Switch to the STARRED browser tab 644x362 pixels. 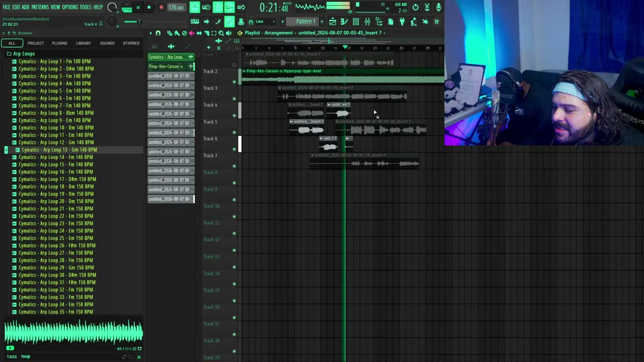[131, 43]
